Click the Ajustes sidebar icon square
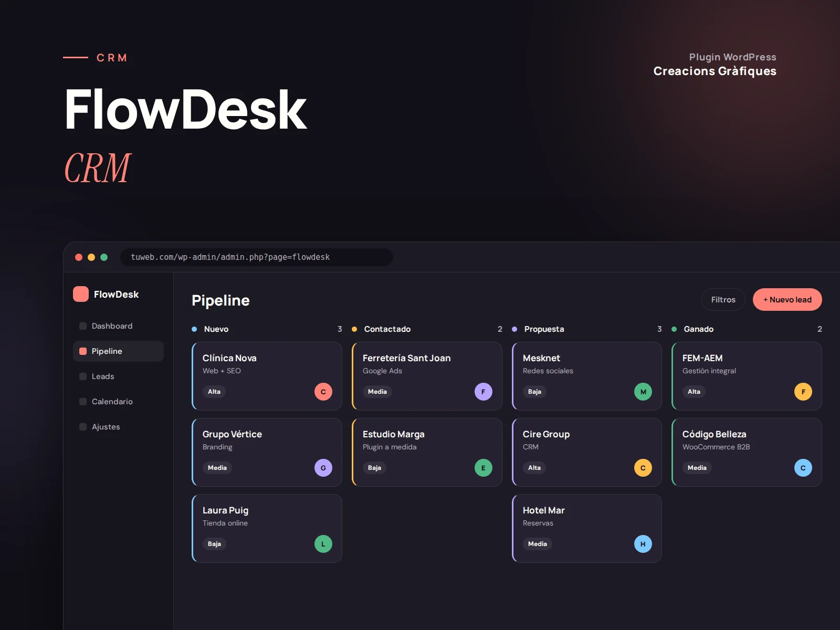Screen dimensions: 840x630 tap(83, 427)
